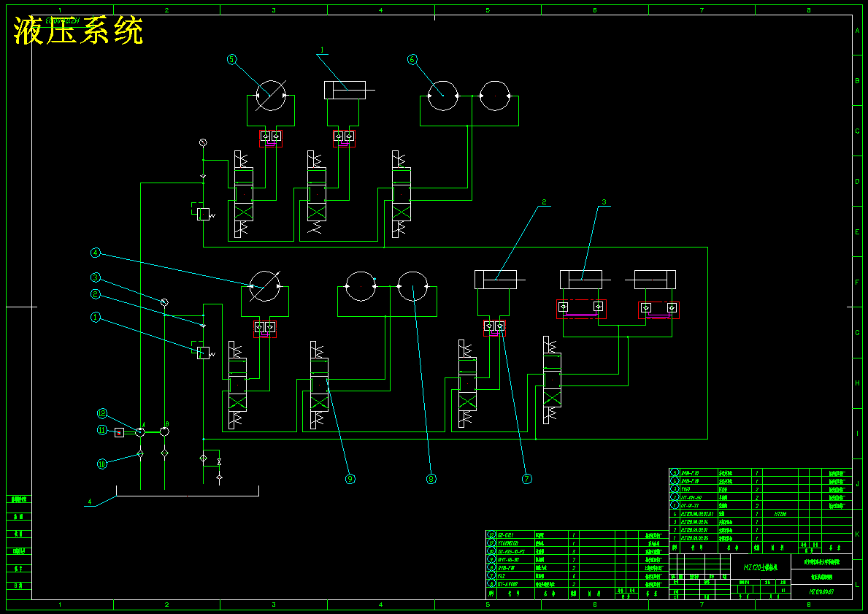
Task: Click the border zone letter H
Action: click(x=858, y=383)
